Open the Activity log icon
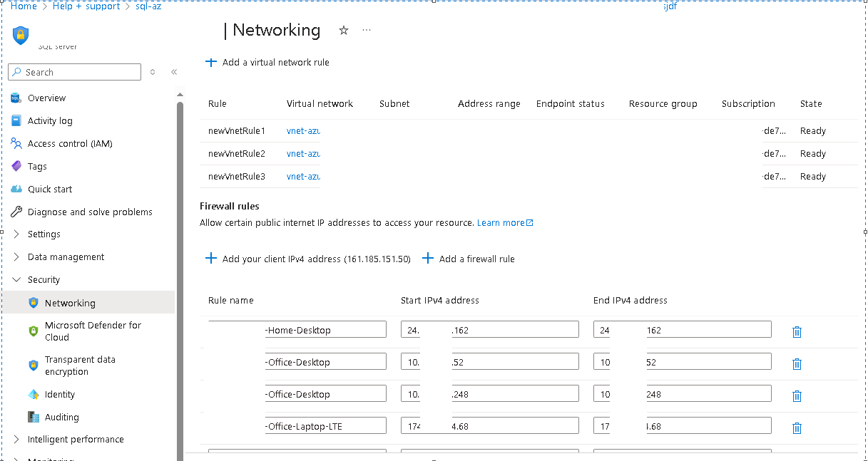This screenshot has width=868, height=461. click(16, 120)
